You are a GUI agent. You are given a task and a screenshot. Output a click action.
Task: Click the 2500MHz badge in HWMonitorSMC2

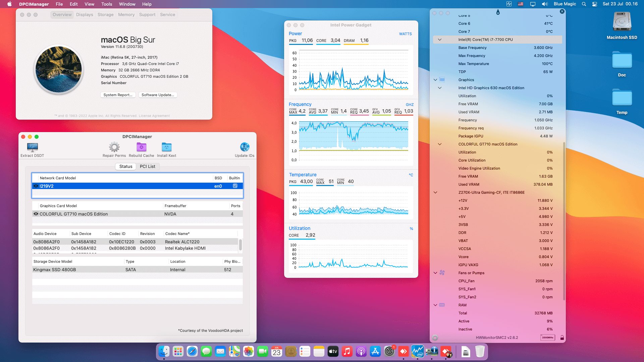[x=548, y=338]
